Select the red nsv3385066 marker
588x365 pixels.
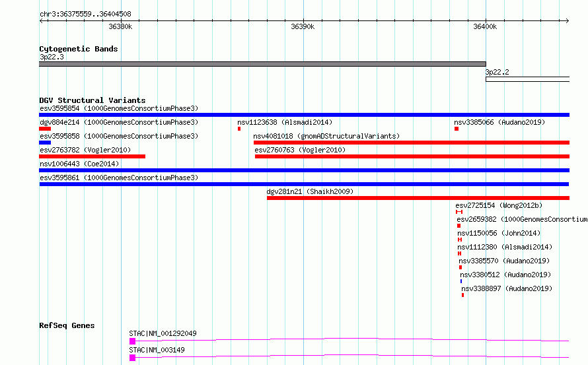pyautogui.click(x=457, y=129)
